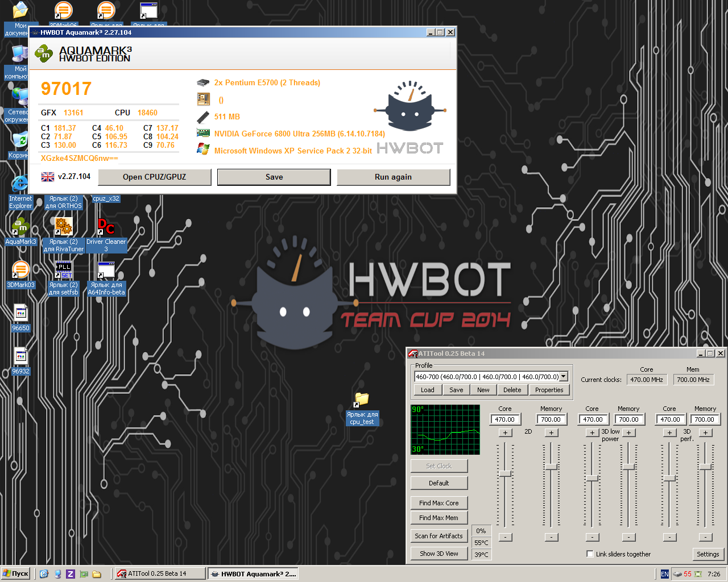Screen dimensions: 728x582
Task: Open the Пуск Start menu
Action: [x=16, y=574]
